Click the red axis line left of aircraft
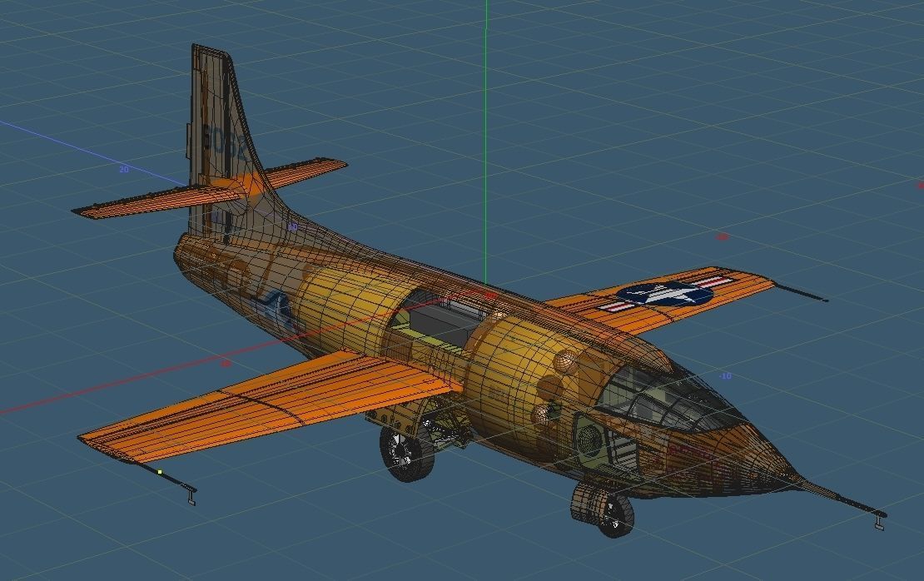 pyautogui.click(x=147, y=377)
